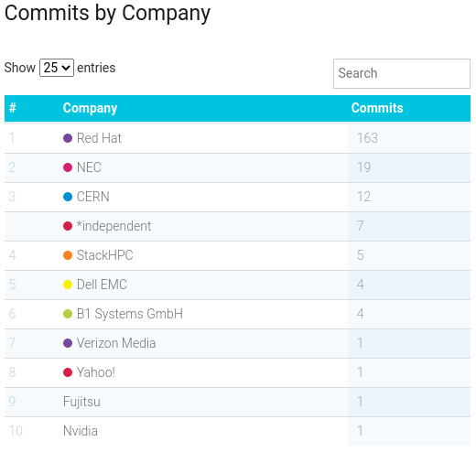Screen dimensions: 476x452
Task: Select the 4 commits cell for B1 Systems
Action: [409, 314]
